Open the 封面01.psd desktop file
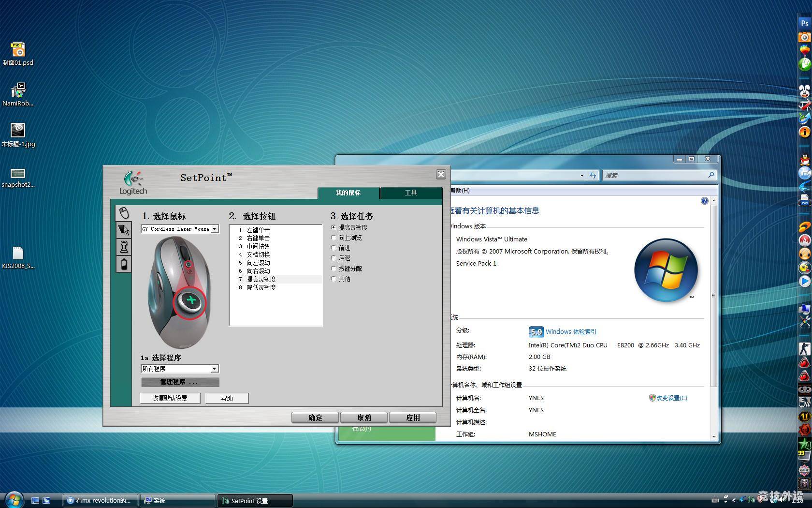This screenshot has height=508, width=812. click(x=18, y=54)
